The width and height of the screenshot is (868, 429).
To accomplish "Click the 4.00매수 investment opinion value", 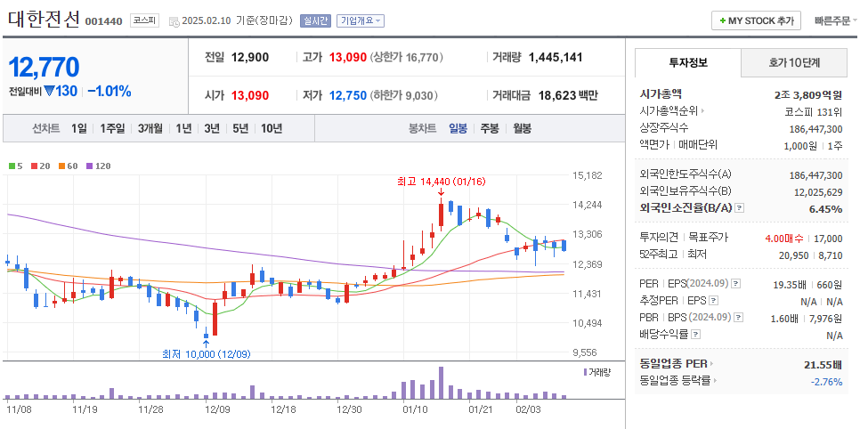I will (x=783, y=239).
